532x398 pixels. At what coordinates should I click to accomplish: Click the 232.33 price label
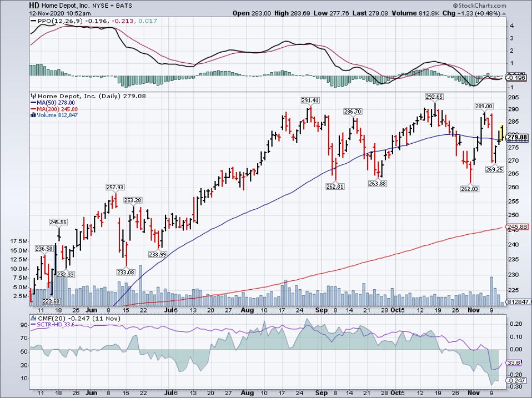[x=65, y=275]
